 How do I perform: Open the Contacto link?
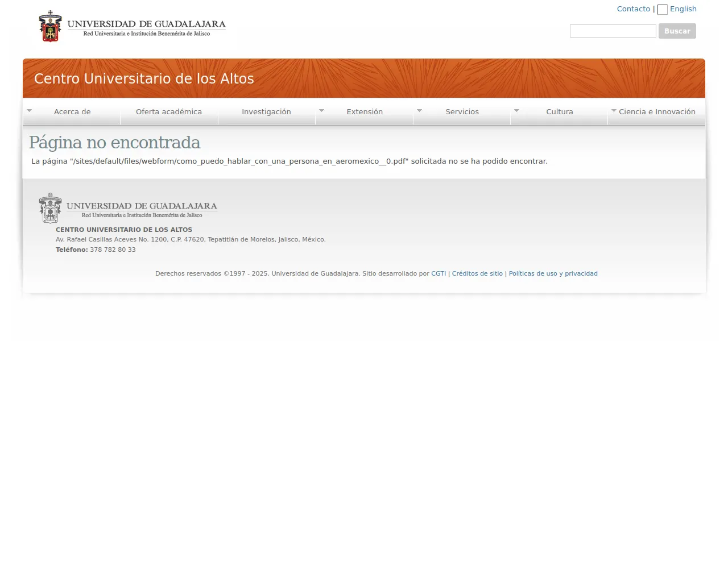[634, 9]
